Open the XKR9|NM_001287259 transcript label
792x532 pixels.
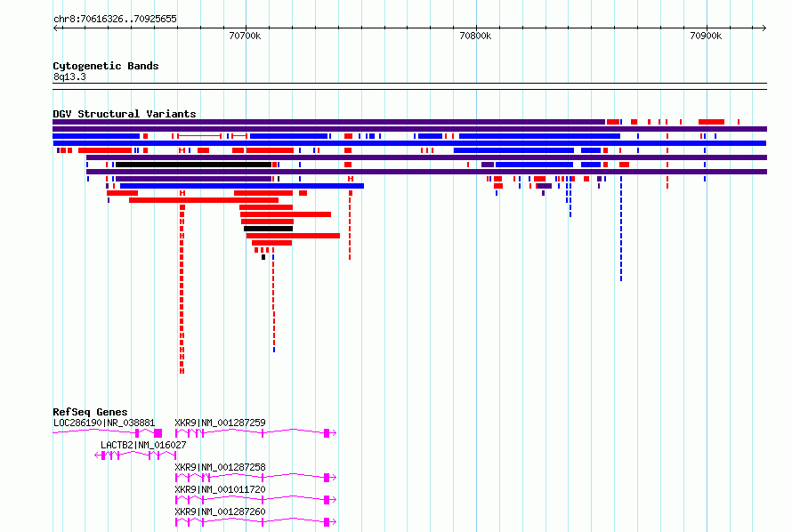pos(220,423)
